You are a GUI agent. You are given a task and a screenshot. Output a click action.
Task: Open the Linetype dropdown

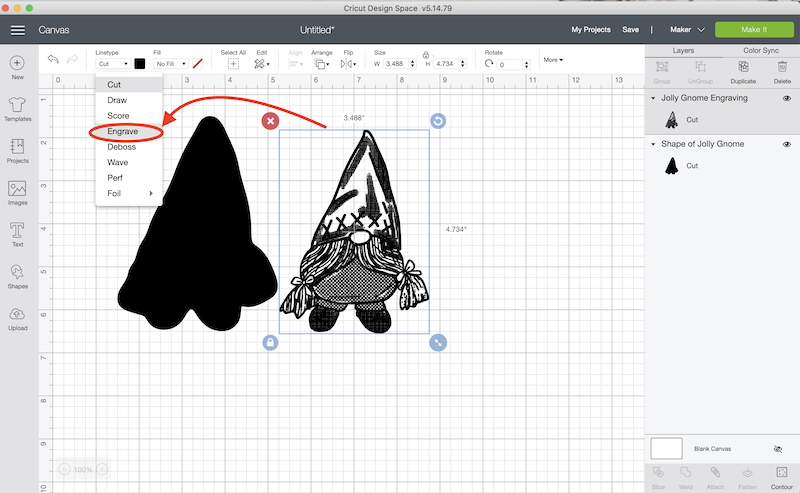point(113,64)
